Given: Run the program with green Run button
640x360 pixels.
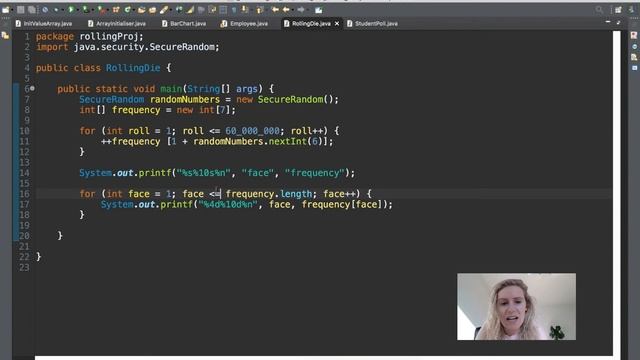Looking at the screenshot, I should pyautogui.click(x=71, y=10).
